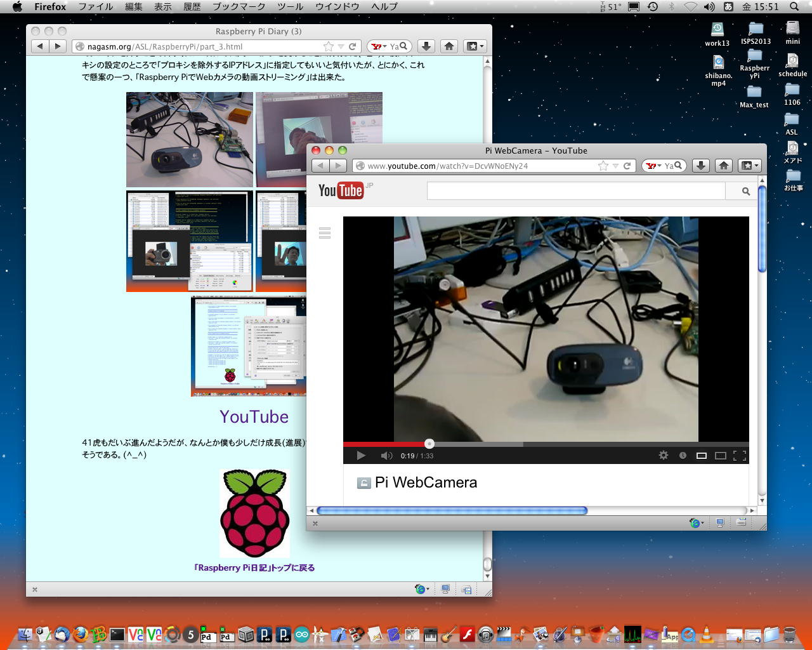Click the YouTube logo
The height and width of the screenshot is (650, 812).
coord(341,190)
